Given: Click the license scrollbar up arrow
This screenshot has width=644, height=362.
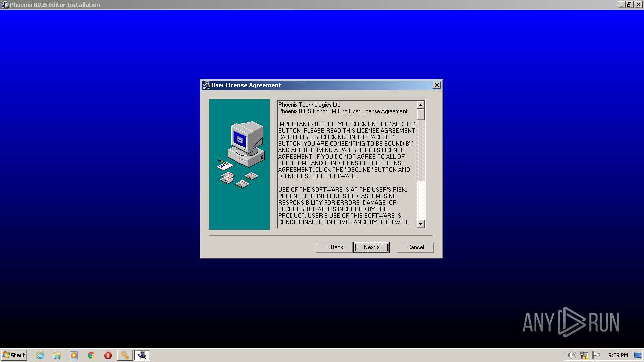Looking at the screenshot, I should [421, 105].
